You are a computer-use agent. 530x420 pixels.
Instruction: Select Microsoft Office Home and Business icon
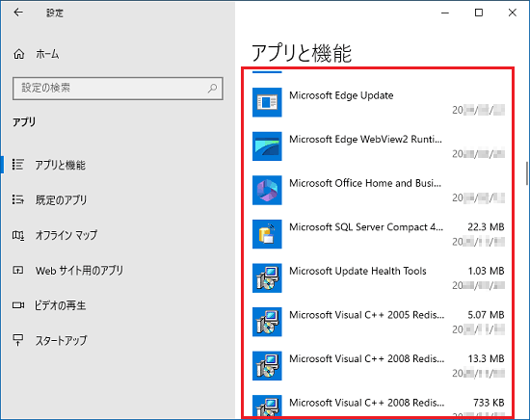click(x=267, y=190)
